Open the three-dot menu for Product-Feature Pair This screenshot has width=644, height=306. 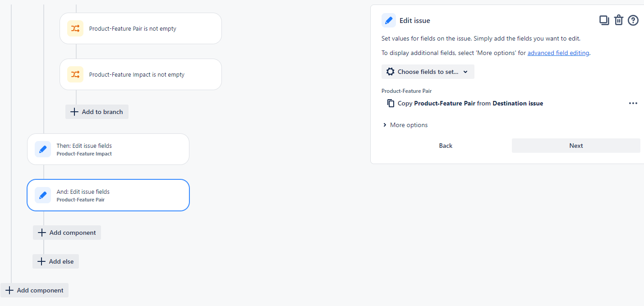[633, 103]
